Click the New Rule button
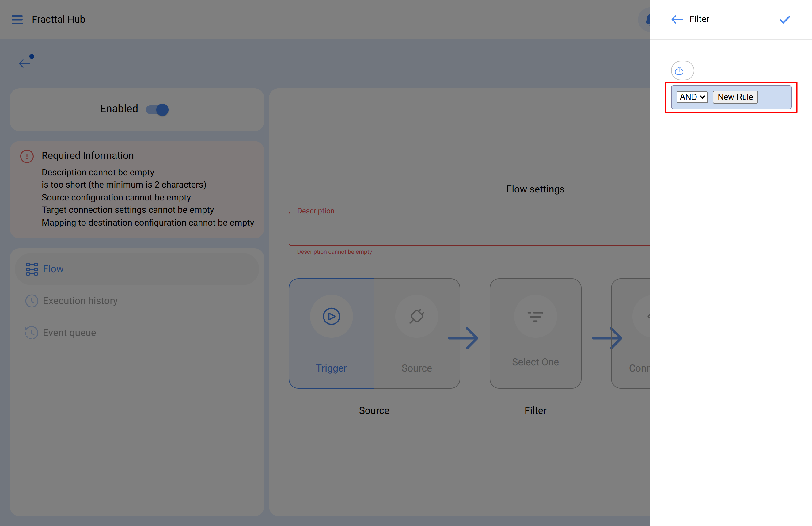Screen dimensions: 812x526 click(735, 97)
